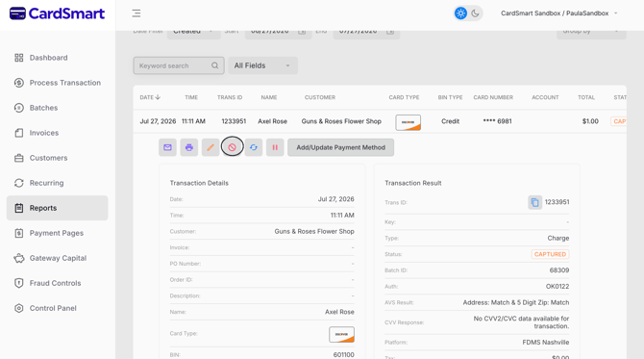Click Auth value OK0122
This screenshot has width=644, height=359.
[557, 286]
